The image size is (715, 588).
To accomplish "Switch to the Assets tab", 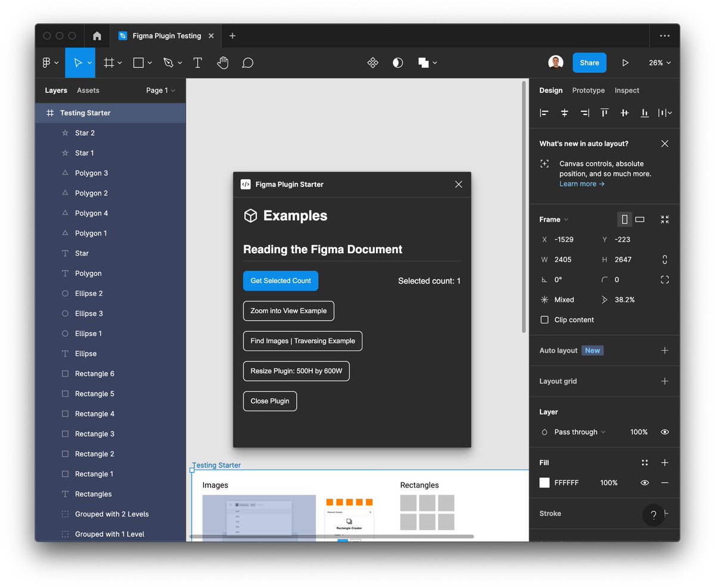I will coord(88,91).
